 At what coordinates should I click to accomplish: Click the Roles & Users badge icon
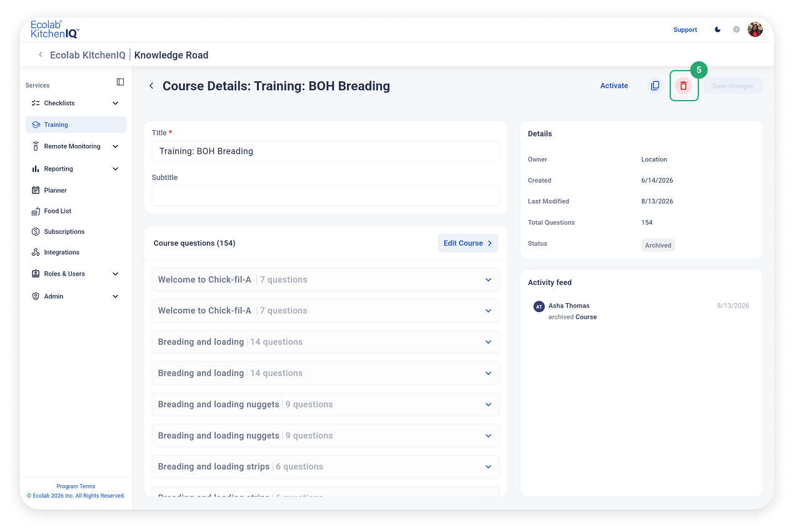[x=36, y=274]
